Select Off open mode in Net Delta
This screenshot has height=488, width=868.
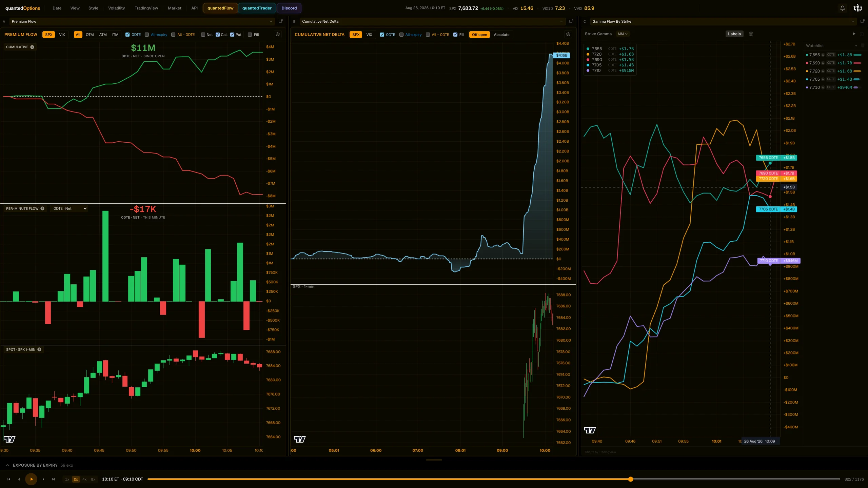tap(479, 35)
